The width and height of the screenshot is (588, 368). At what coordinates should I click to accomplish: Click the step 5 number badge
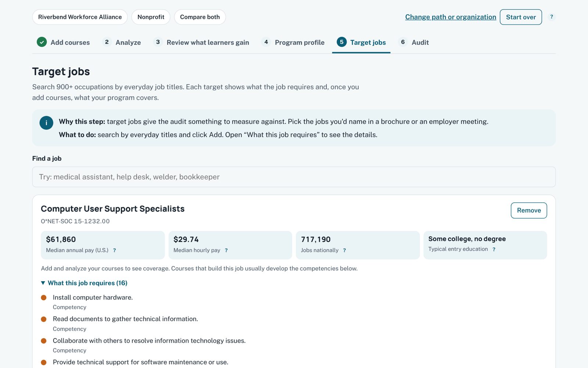(x=342, y=42)
